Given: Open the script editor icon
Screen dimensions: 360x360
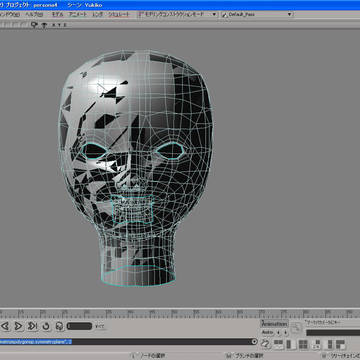Looking at the screenshot, I should [x=265, y=343].
